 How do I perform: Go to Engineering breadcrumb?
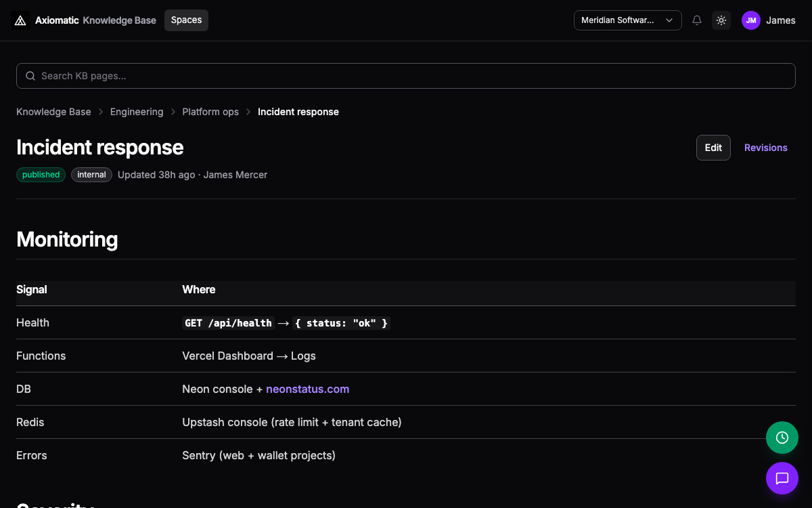point(137,112)
